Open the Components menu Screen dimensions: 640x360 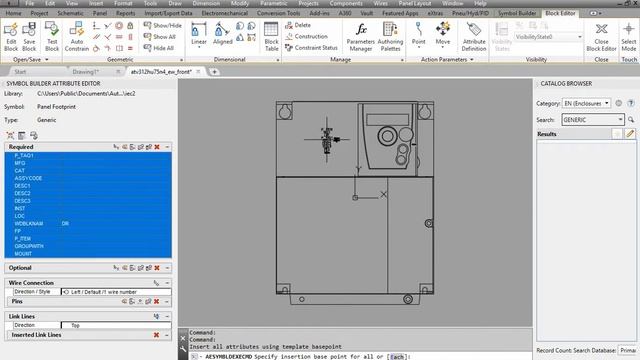click(x=346, y=3)
